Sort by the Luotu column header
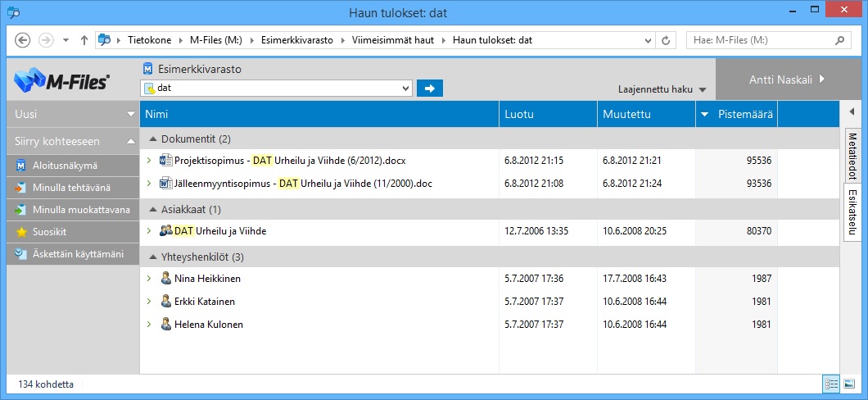Image resolution: width=868 pixels, height=400 pixels. tap(548, 114)
